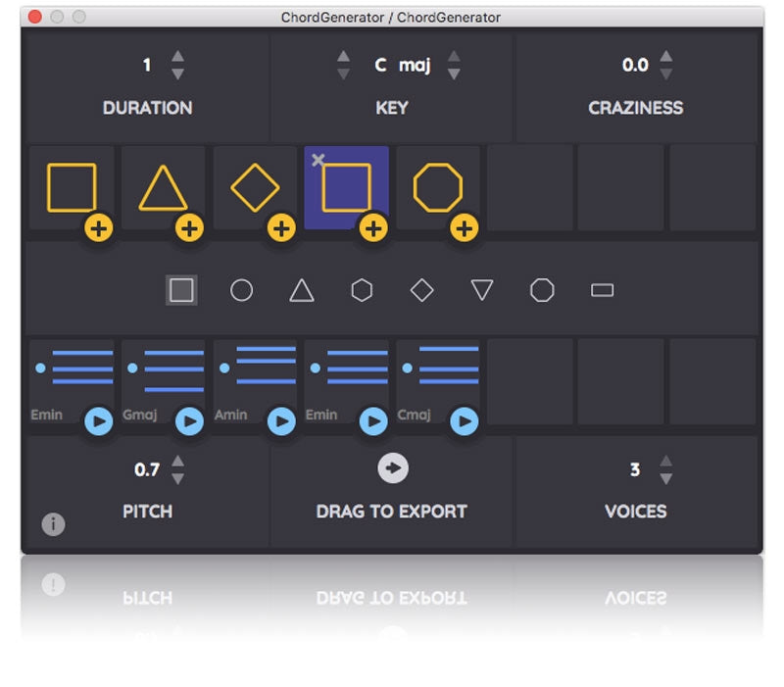
Task: Remove the highlighted slot with the X
Action: (318, 160)
